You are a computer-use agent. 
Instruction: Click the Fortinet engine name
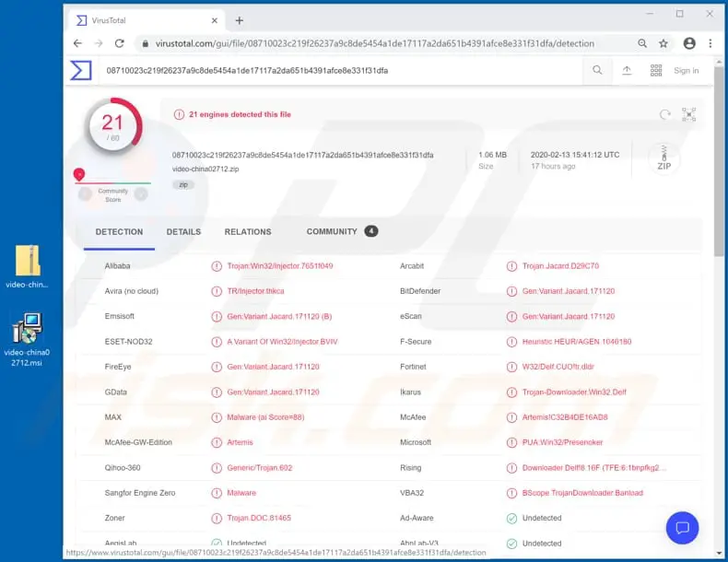pyautogui.click(x=413, y=367)
